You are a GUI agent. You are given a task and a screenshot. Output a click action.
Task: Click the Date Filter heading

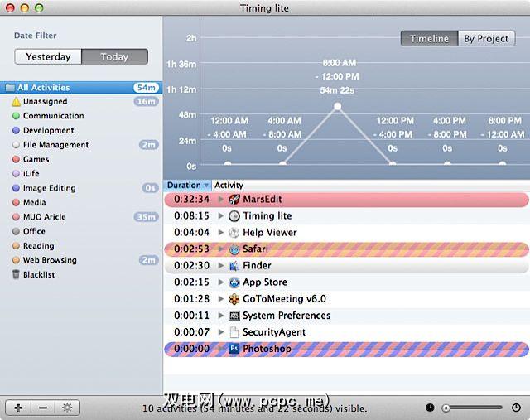pos(35,36)
